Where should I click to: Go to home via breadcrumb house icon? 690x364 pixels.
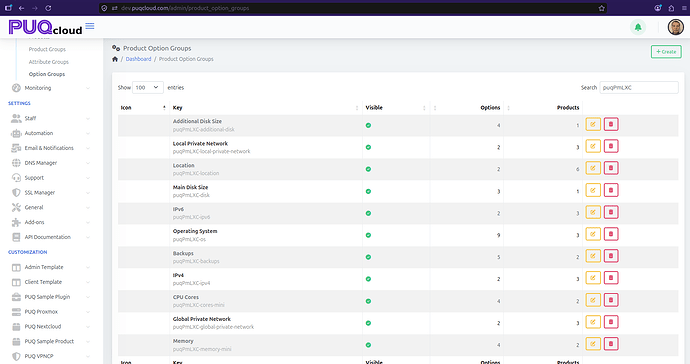tap(115, 59)
